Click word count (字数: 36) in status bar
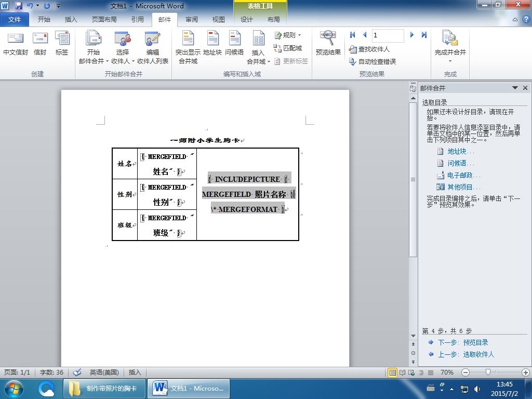 tap(51, 372)
